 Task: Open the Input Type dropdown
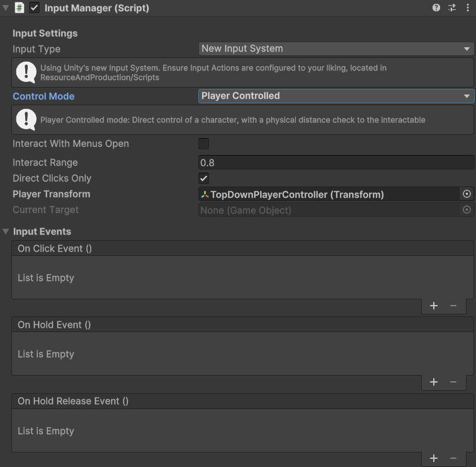[x=336, y=49]
